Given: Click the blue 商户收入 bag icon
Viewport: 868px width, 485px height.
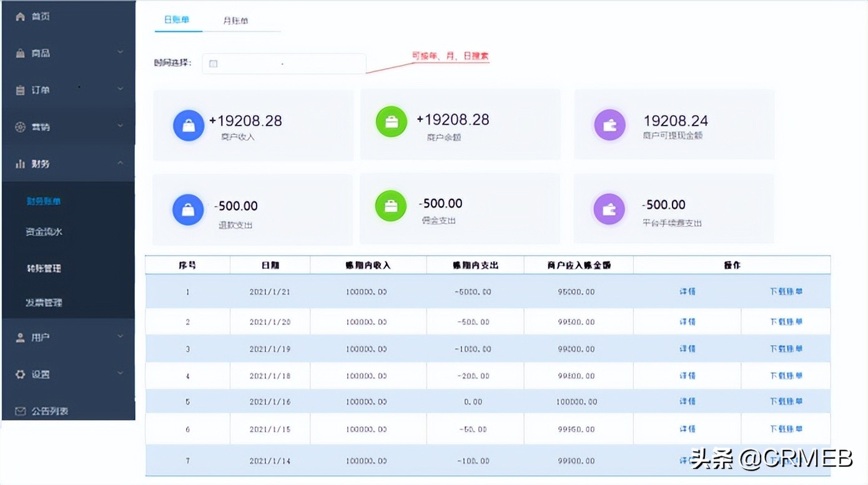Looking at the screenshot, I should (x=188, y=124).
